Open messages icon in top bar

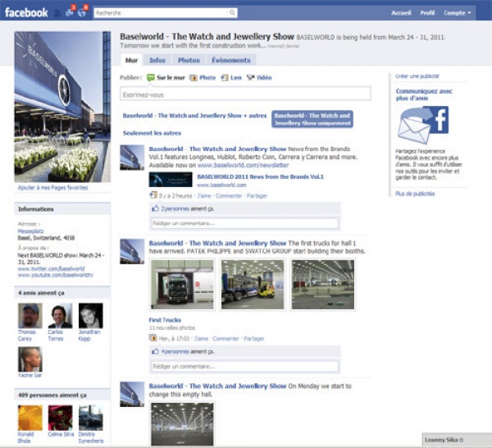(70, 13)
